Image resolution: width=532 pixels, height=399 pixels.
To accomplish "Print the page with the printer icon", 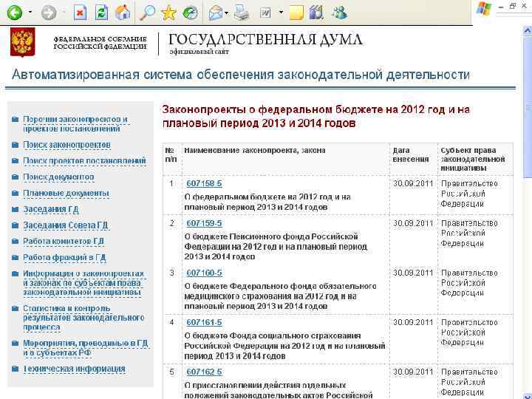I will pos(241,13).
